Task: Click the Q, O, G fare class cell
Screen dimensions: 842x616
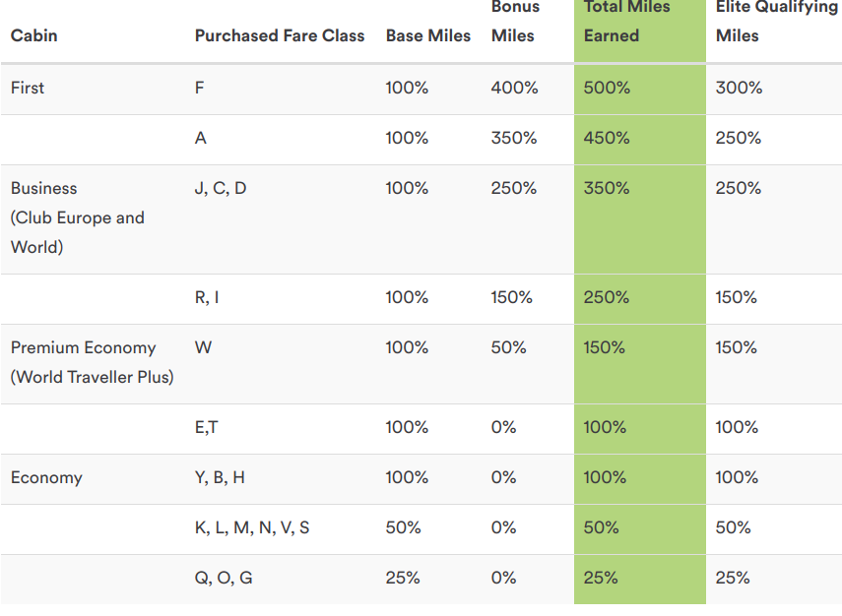Action: (224, 578)
